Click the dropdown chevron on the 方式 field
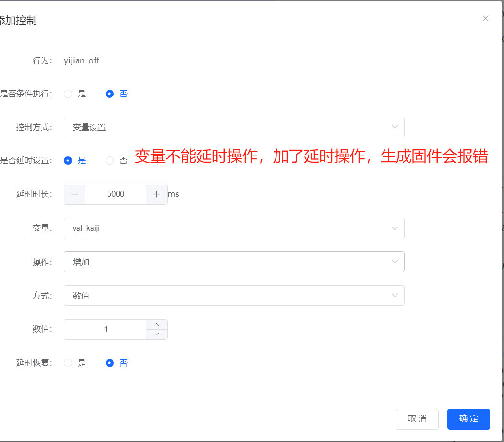This screenshot has width=504, height=442. click(395, 295)
